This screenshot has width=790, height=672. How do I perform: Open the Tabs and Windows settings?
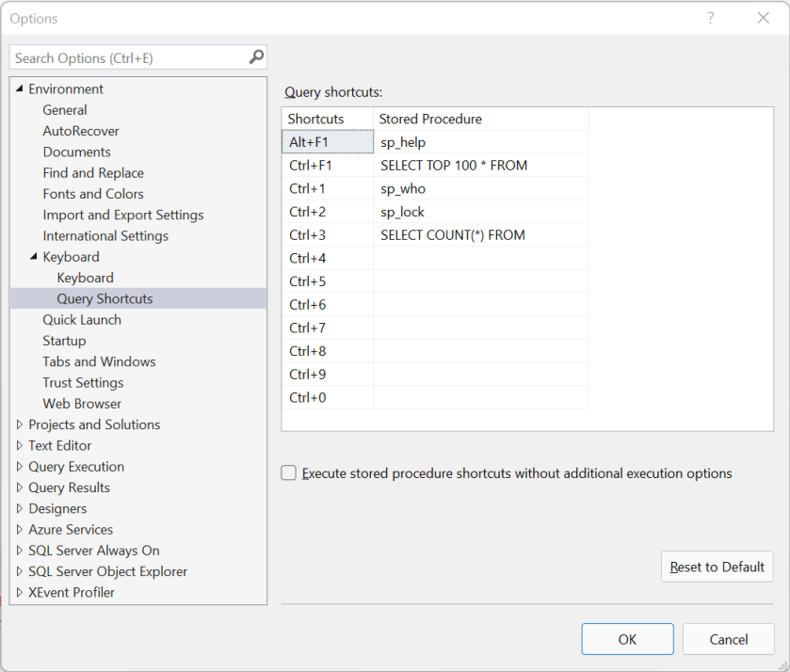(x=99, y=361)
